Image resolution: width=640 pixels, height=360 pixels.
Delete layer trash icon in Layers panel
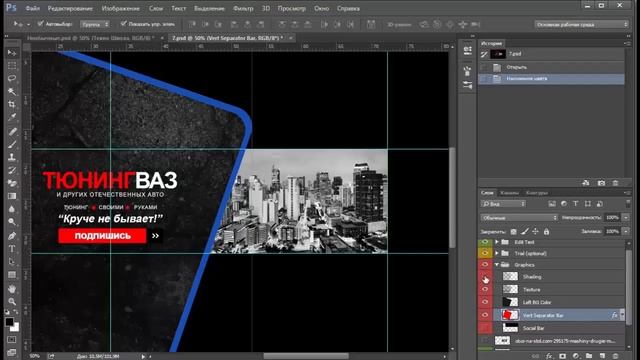point(616,356)
